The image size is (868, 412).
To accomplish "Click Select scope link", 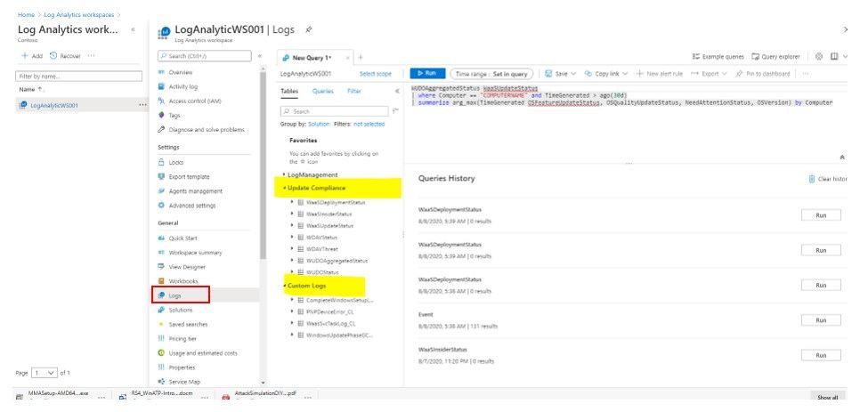I will click(376, 74).
